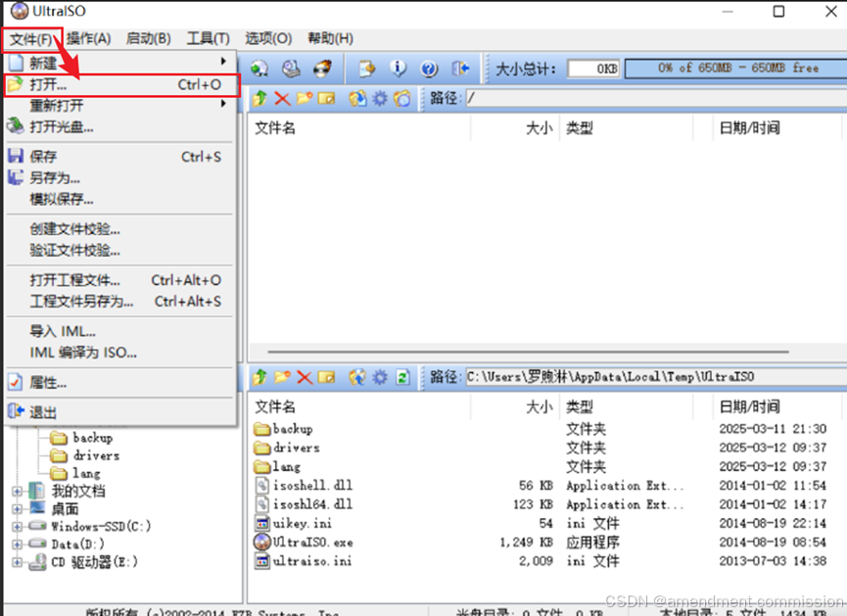Select 工程文件另存为... menu entry
The image size is (847, 616).
tap(121, 302)
